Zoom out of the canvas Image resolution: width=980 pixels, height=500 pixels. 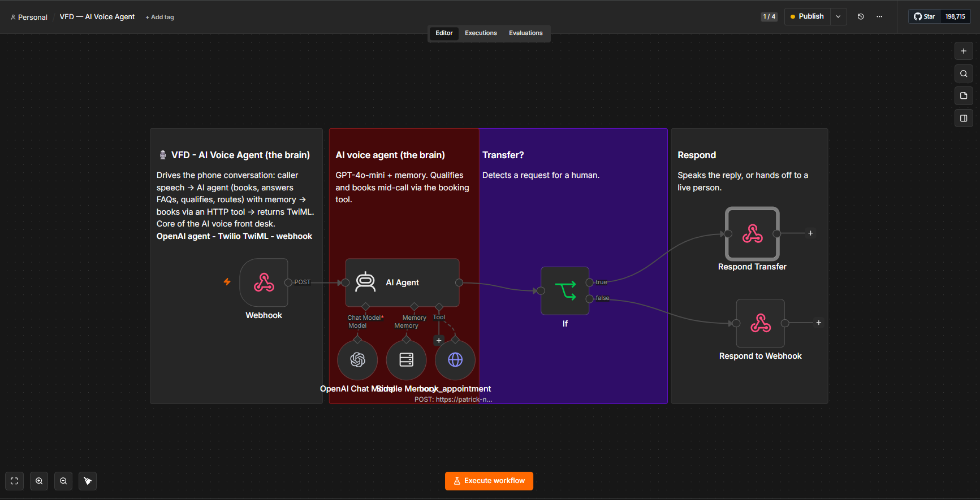tap(63, 481)
